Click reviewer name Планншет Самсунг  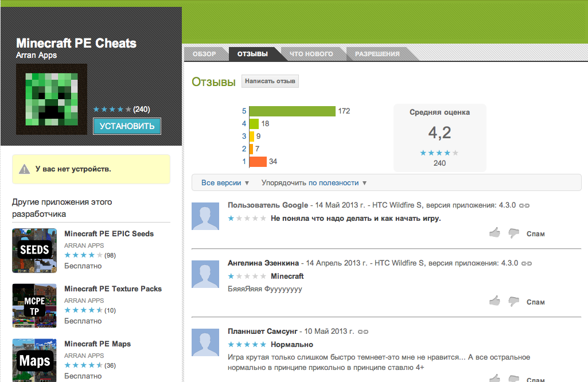click(x=263, y=332)
